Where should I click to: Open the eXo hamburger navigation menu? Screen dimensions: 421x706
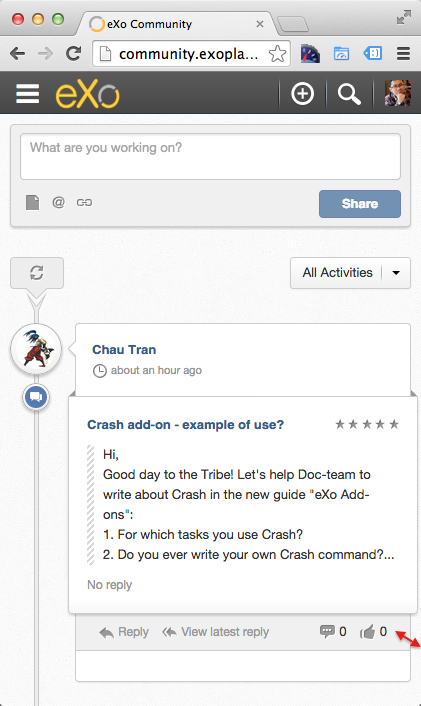(x=27, y=94)
